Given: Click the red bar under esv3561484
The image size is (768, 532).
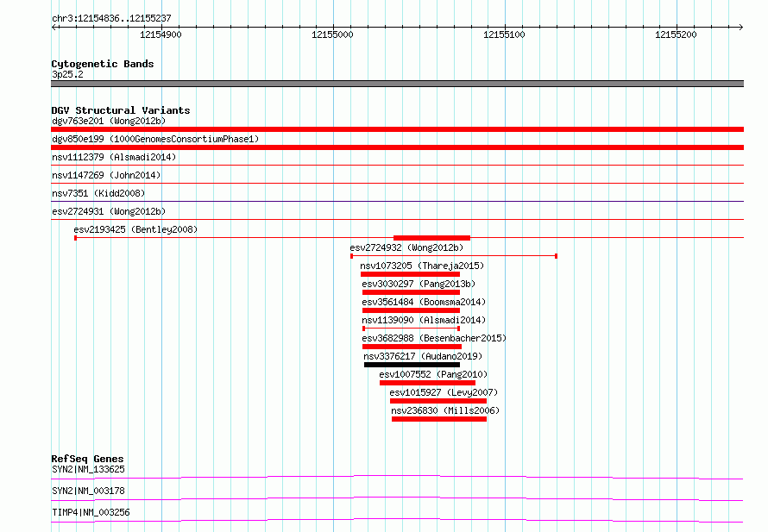Looking at the screenshot, I should (x=411, y=310).
